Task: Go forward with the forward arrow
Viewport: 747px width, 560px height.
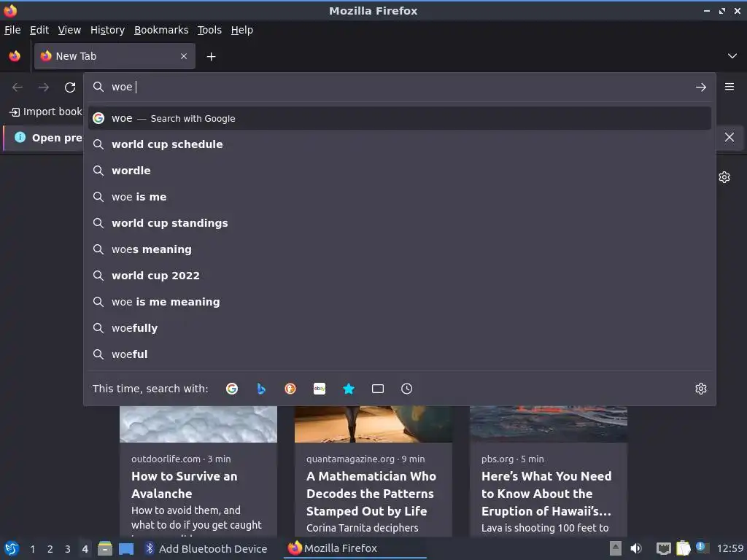Action: click(44, 87)
